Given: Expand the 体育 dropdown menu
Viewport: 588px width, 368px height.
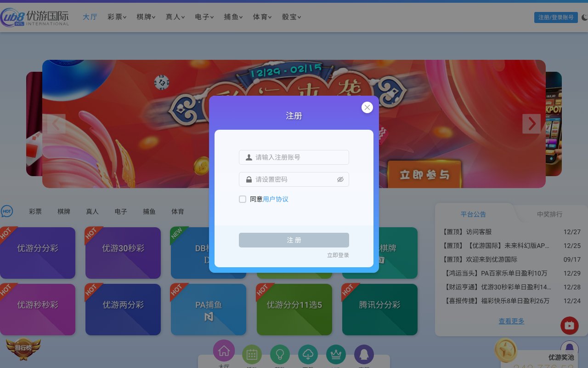Looking at the screenshot, I should coord(262,17).
